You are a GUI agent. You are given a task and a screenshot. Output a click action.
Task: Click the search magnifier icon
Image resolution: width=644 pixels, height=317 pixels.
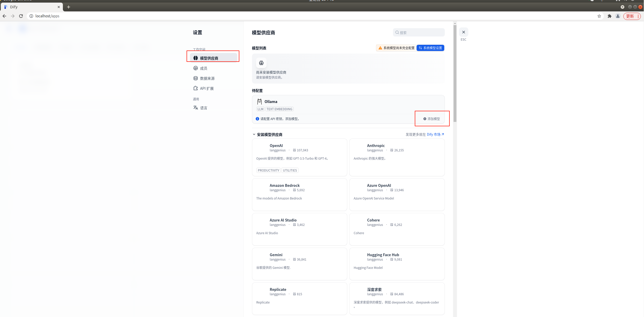tap(397, 32)
